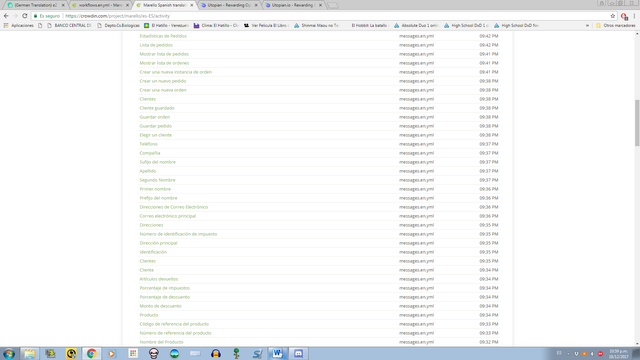Click messages.en.yml in the Compañía row
This screenshot has height=360, width=640.
(x=416, y=153)
